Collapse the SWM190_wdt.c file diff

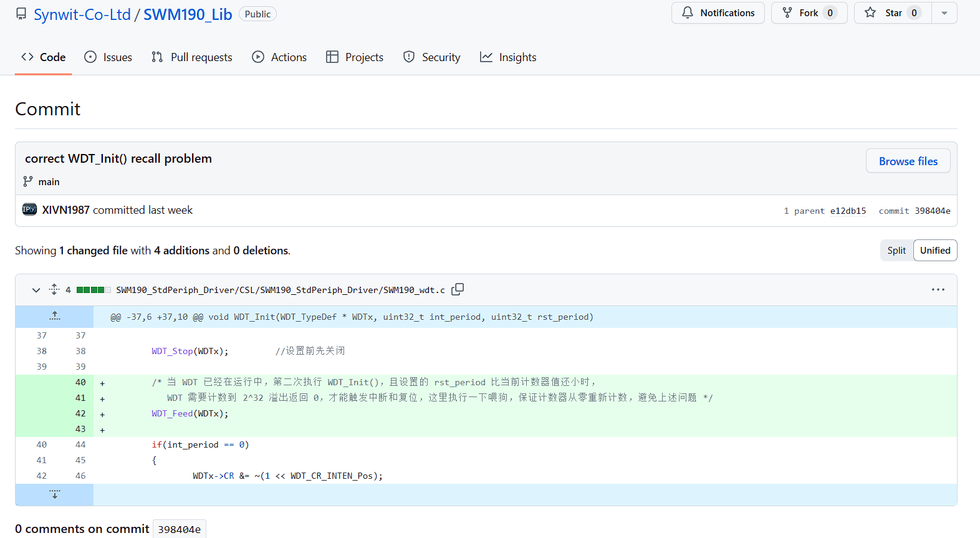click(36, 290)
